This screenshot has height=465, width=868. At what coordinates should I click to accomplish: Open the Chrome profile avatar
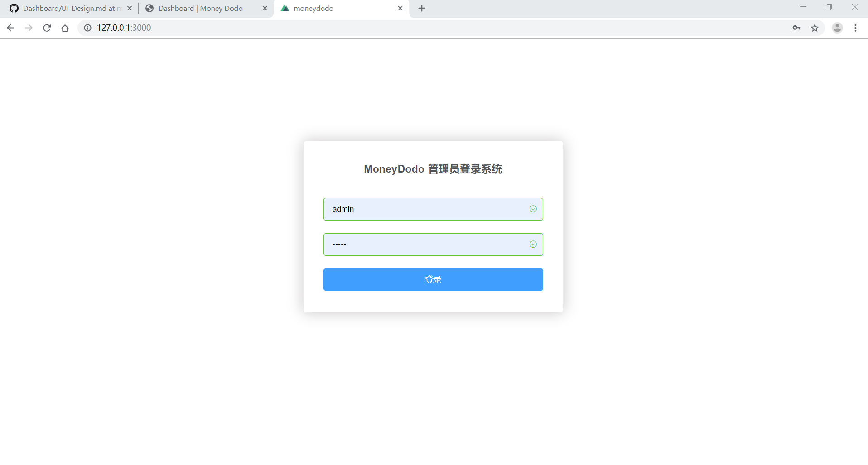tap(837, 28)
